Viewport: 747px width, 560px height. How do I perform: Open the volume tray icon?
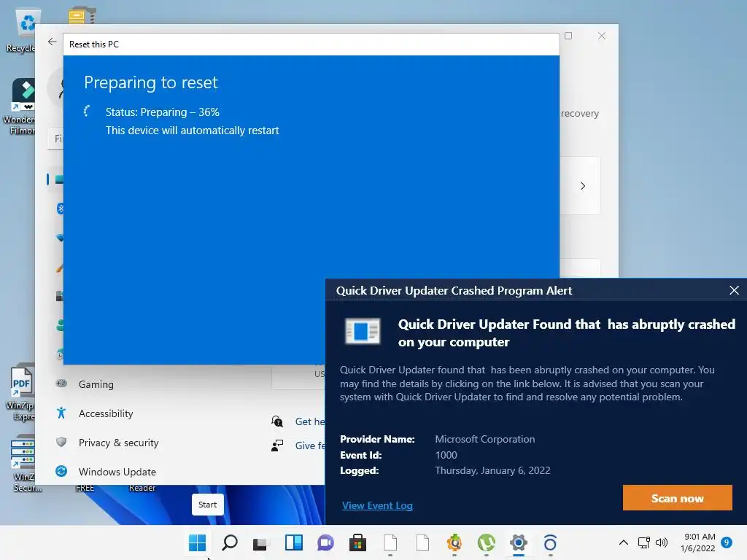pyautogui.click(x=661, y=542)
